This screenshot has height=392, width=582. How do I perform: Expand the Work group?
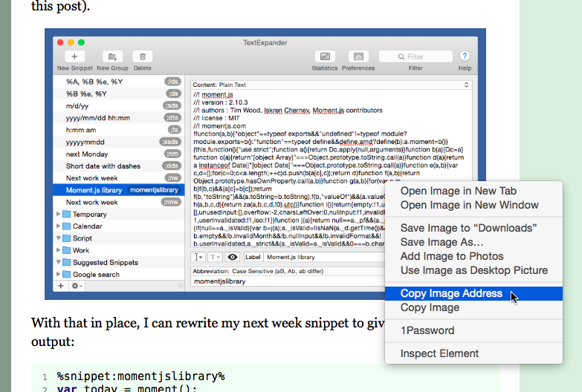(58, 250)
